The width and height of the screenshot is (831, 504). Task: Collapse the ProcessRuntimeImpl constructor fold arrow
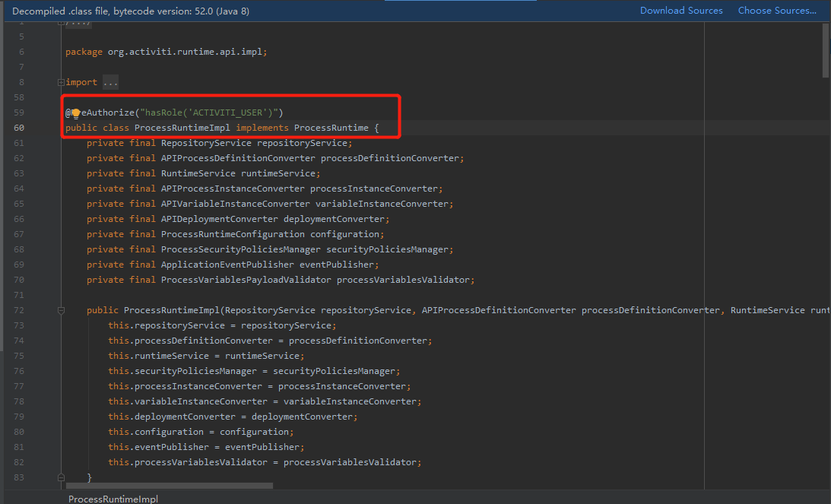[60, 309]
